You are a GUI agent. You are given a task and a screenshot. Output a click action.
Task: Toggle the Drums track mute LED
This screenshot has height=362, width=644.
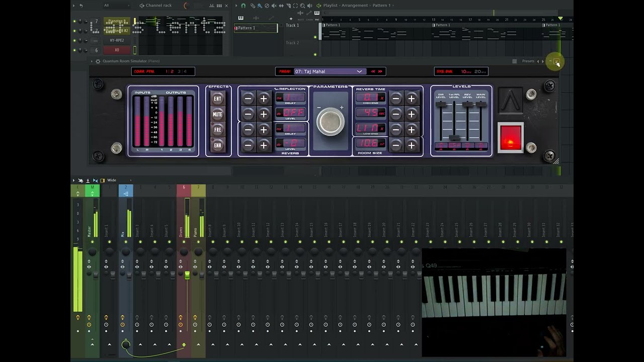click(184, 242)
